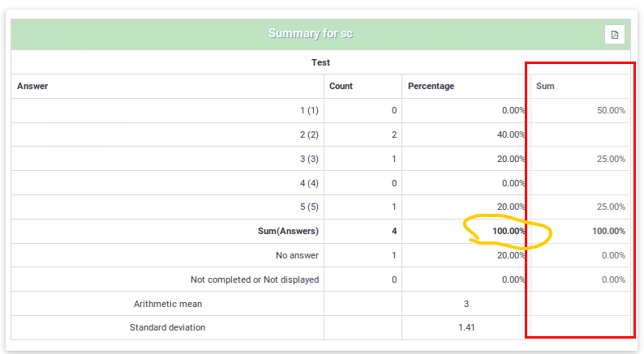Click the "Summary for sc" header bar
Screen dimensions: 644x354
[311, 34]
